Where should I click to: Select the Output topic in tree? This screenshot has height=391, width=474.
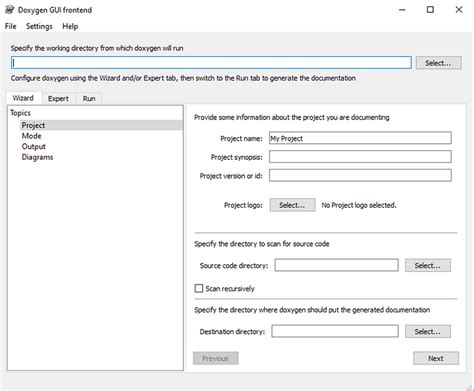(34, 147)
